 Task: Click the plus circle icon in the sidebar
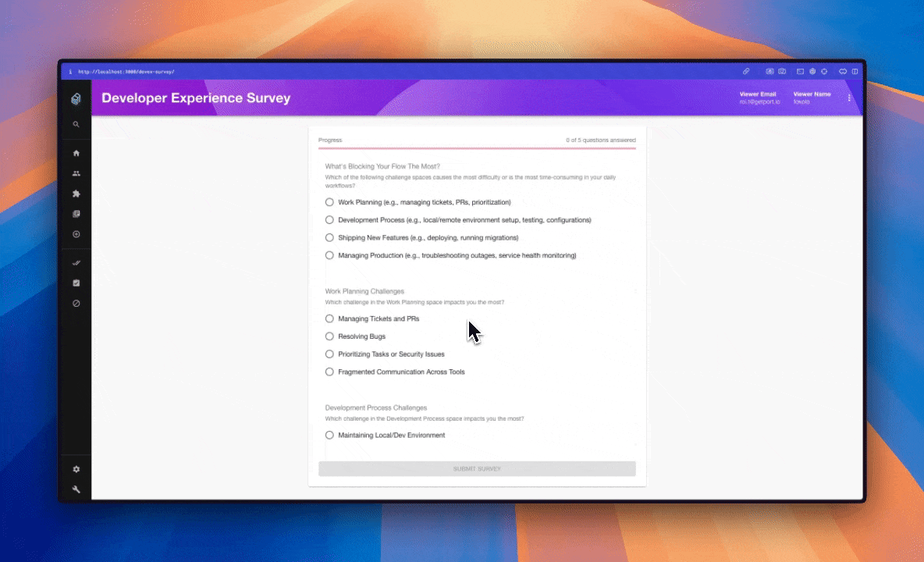[x=76, y=234]
